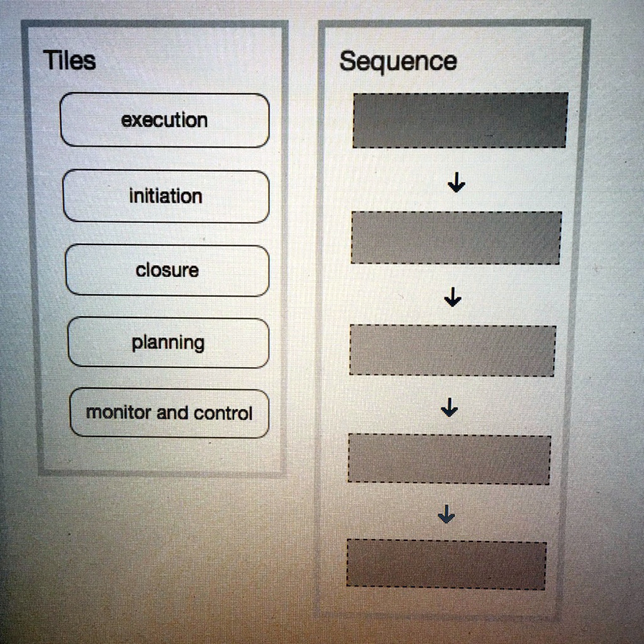Click the fourth sequence drop slot

(x=450, y=460)
